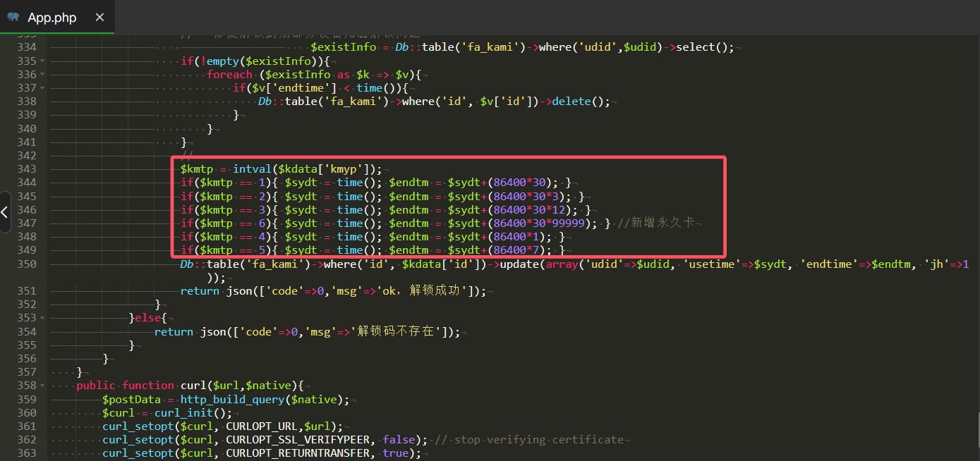Click the elephant PHP file icon on tab

pyautogui.click(x=13, y=18)
